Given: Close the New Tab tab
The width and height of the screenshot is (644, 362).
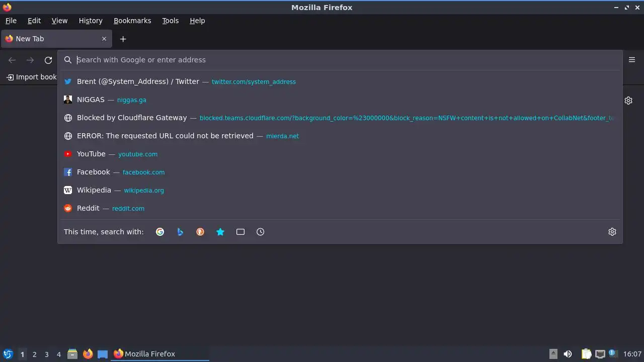Looking at the screenshot, I should coord(104,39).
